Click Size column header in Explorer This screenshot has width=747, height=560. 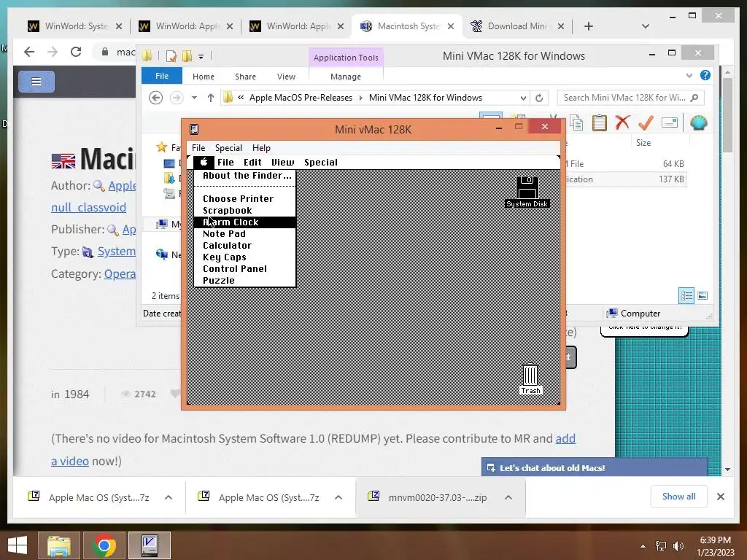coord(643,143)
